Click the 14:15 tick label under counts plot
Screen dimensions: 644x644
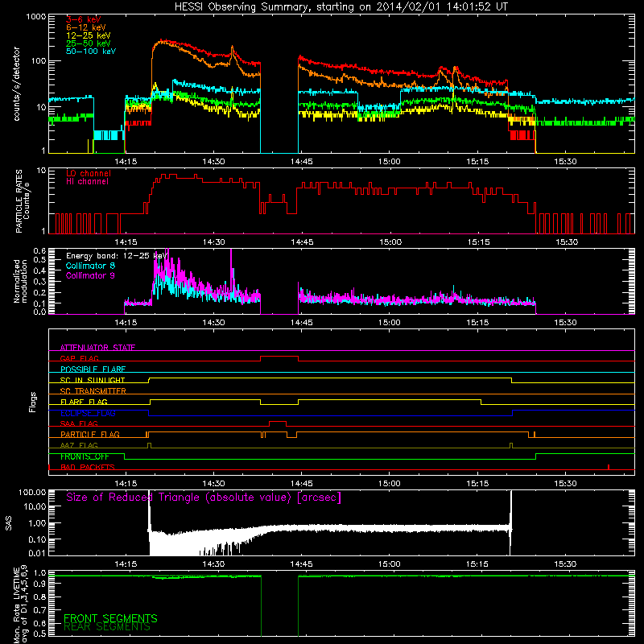[126, 162]
